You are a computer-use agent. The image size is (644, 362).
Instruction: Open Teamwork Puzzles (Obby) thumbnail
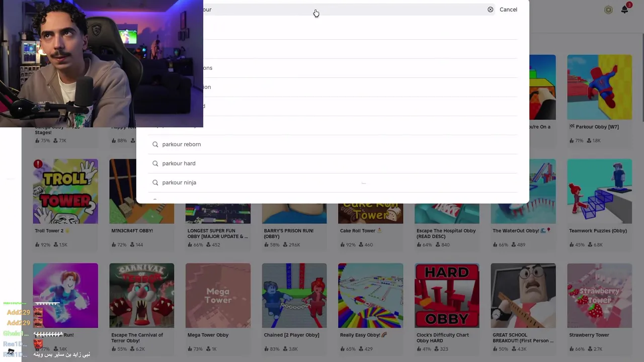(599, 191)
